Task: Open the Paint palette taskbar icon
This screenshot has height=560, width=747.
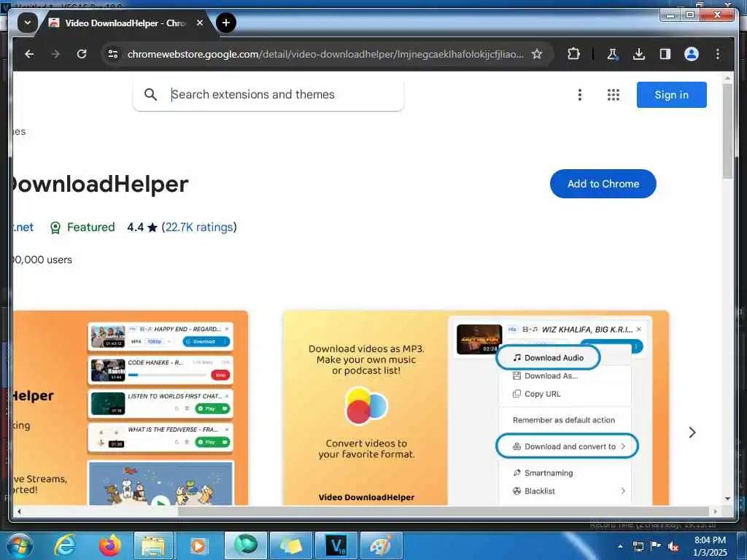Action: click(381, 545)
